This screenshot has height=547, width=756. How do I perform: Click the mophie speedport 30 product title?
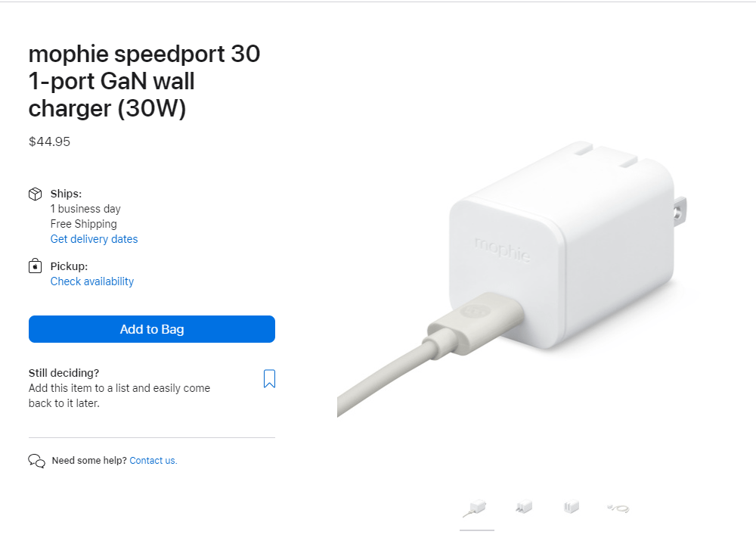click(144, 81)
